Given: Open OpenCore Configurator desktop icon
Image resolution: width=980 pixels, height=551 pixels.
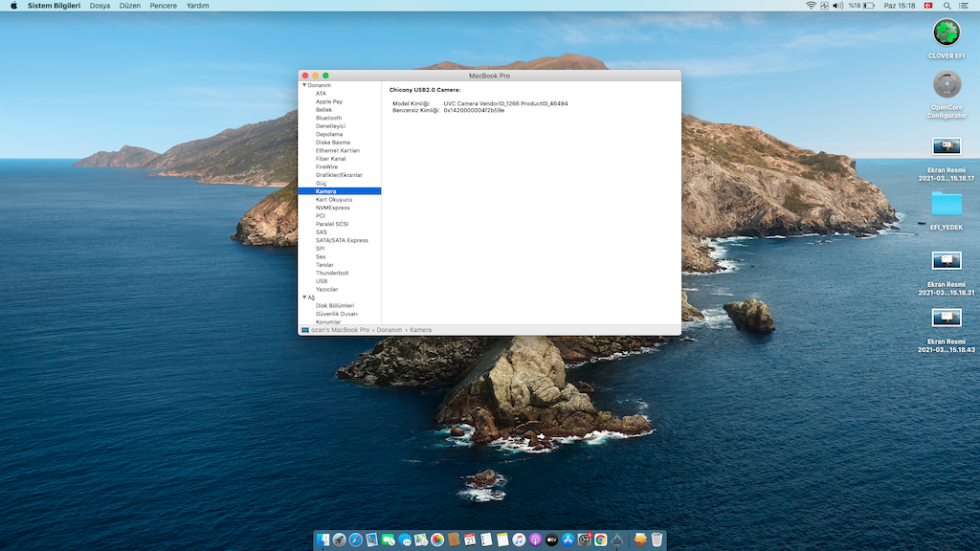Looking at the screenshot, I should pos(946,85).
